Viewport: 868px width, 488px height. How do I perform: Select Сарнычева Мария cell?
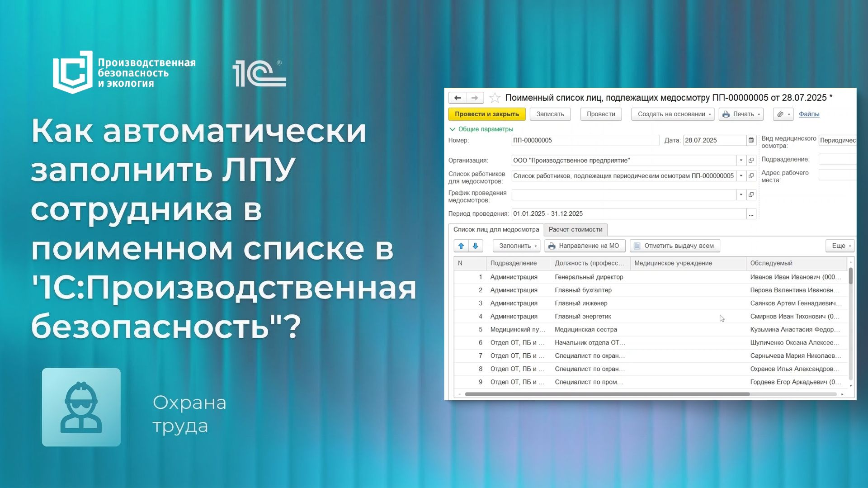[x=797, y=355]
